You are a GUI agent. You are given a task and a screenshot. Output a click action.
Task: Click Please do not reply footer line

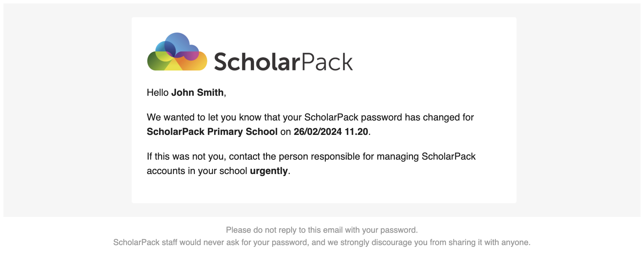pos(322,230)
